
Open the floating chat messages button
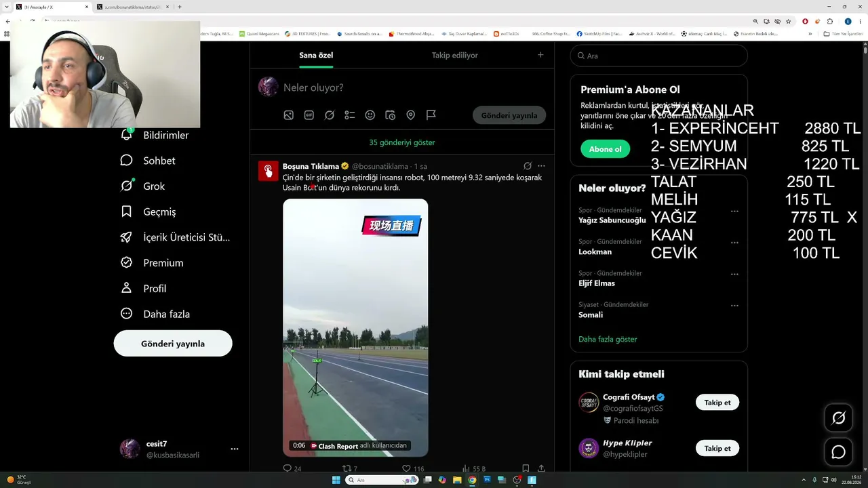pos(839,452)
